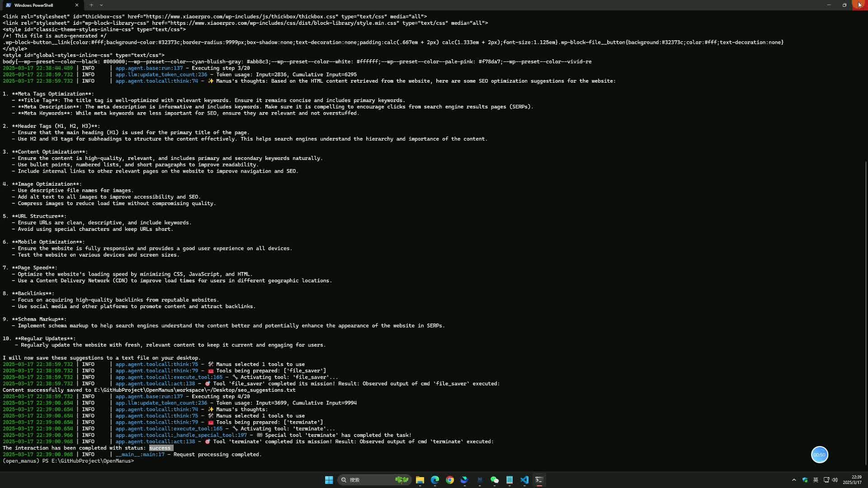Click the Terminal taskbar icon
The height and width of the screenshot is (488, 868).
click(x=539, y=480)
